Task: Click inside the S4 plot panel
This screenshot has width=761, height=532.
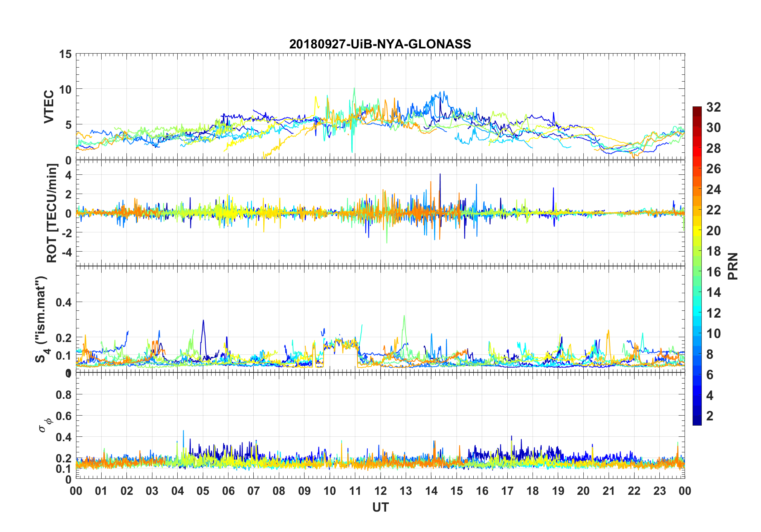Action: click(380, 319)
